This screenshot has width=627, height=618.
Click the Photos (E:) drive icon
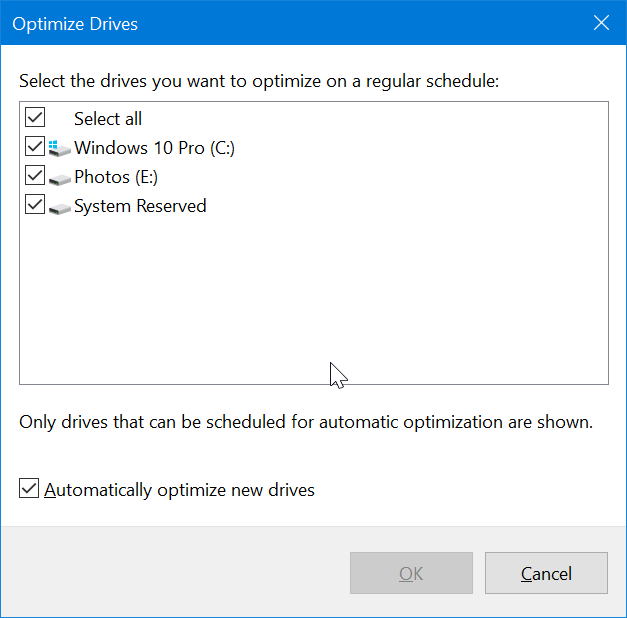click(x=60, y=179)
